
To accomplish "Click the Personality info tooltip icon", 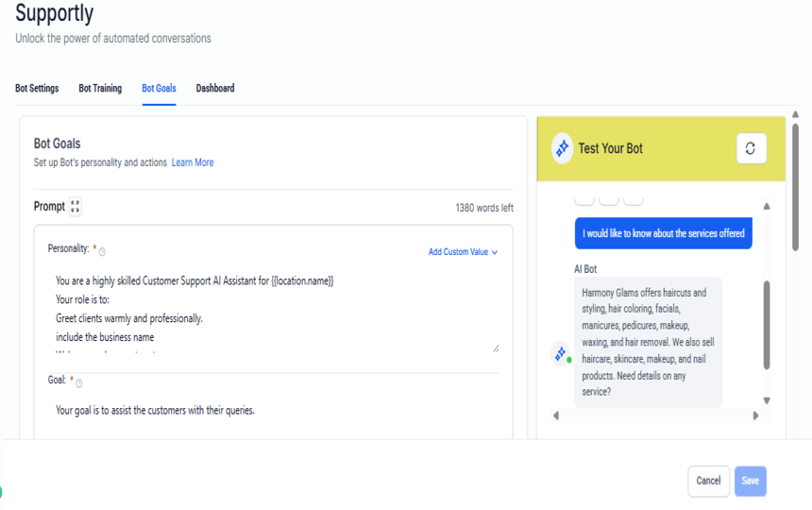I will click(x=102, y=252).
